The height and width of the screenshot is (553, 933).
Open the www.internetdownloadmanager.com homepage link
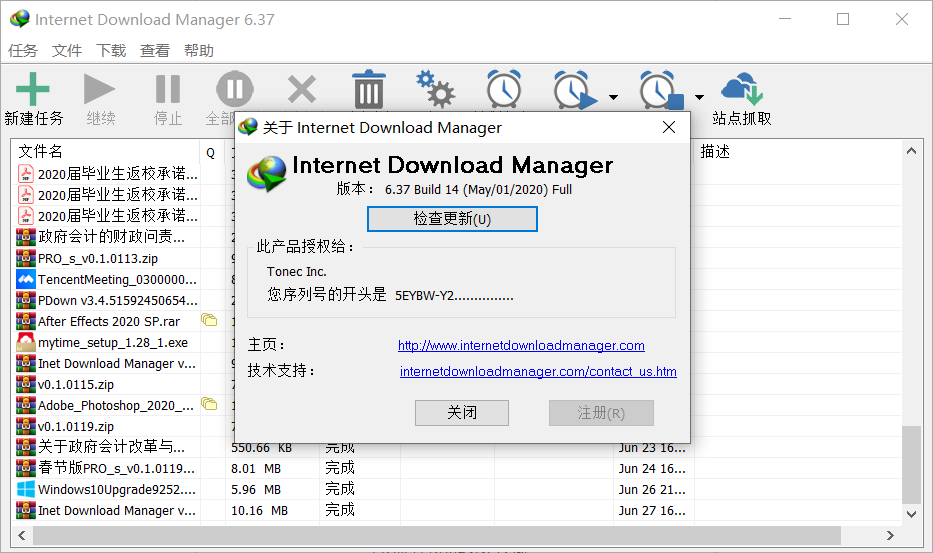pos(521,346)
